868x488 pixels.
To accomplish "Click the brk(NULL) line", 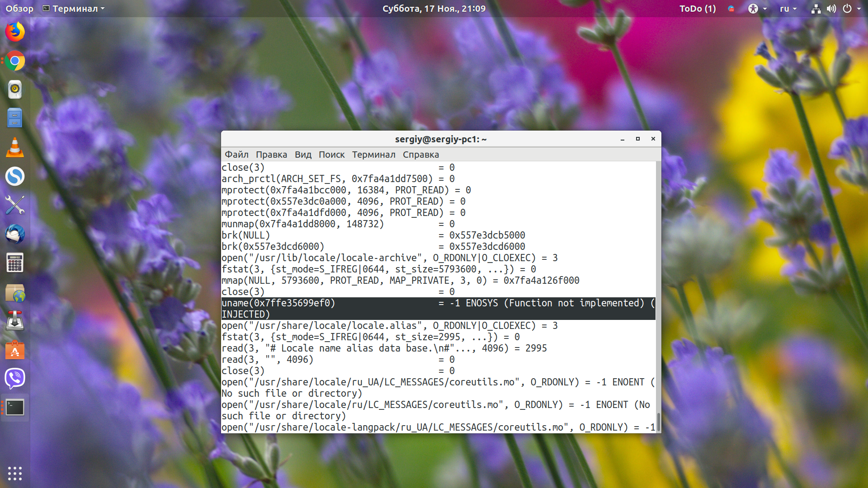I will [x=373, y=235].
